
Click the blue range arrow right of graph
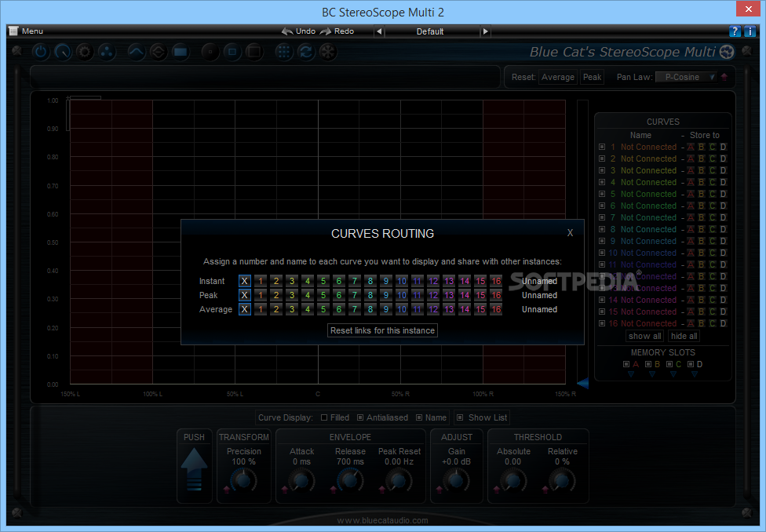pos(582,383)
